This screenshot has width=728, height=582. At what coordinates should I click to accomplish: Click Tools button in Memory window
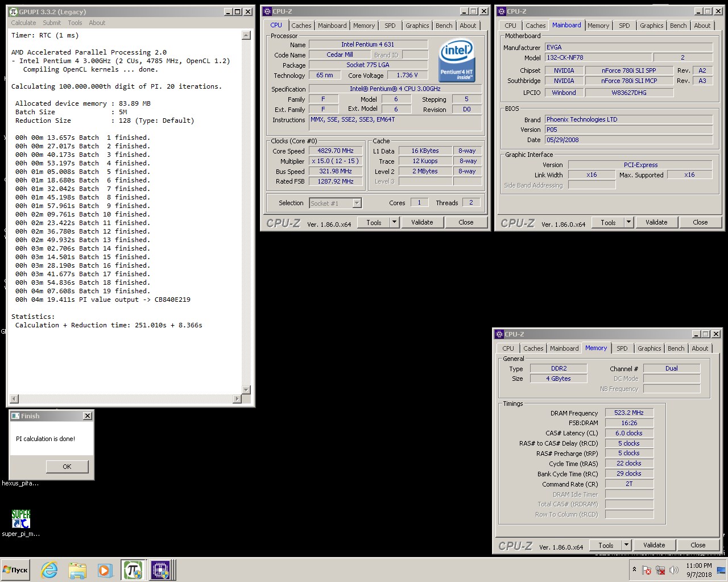[606, 545]
